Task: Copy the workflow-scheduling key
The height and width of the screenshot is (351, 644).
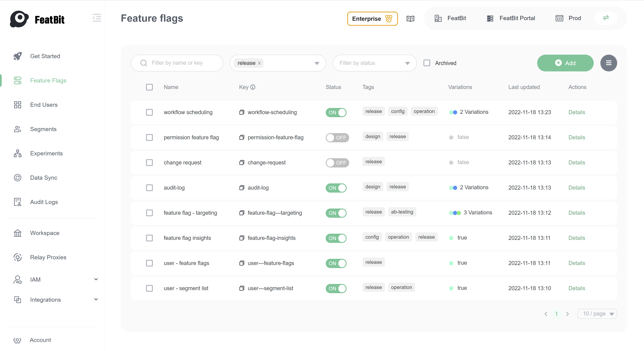Action: 241,112
